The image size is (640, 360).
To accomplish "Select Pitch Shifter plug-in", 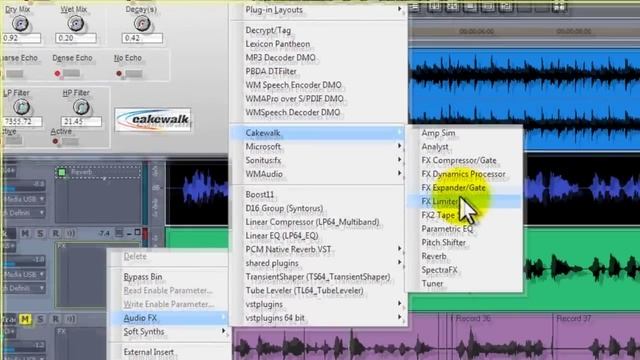I will coord(464,242).
